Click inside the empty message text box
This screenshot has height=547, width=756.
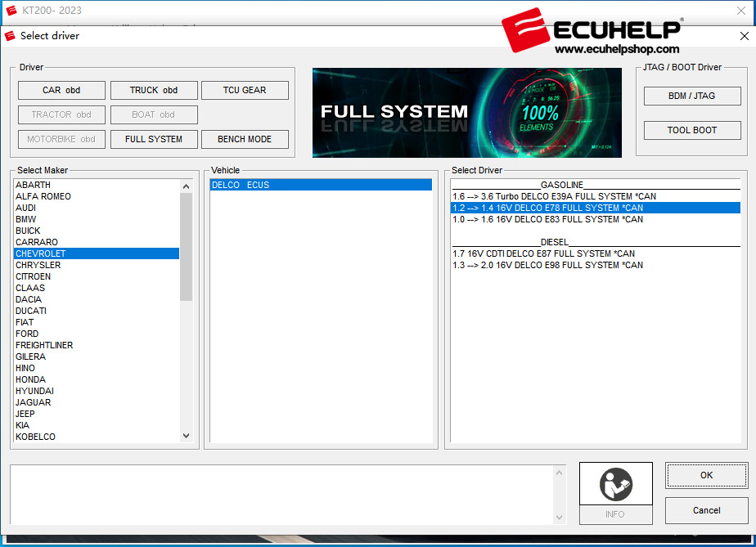click(281, 495)
